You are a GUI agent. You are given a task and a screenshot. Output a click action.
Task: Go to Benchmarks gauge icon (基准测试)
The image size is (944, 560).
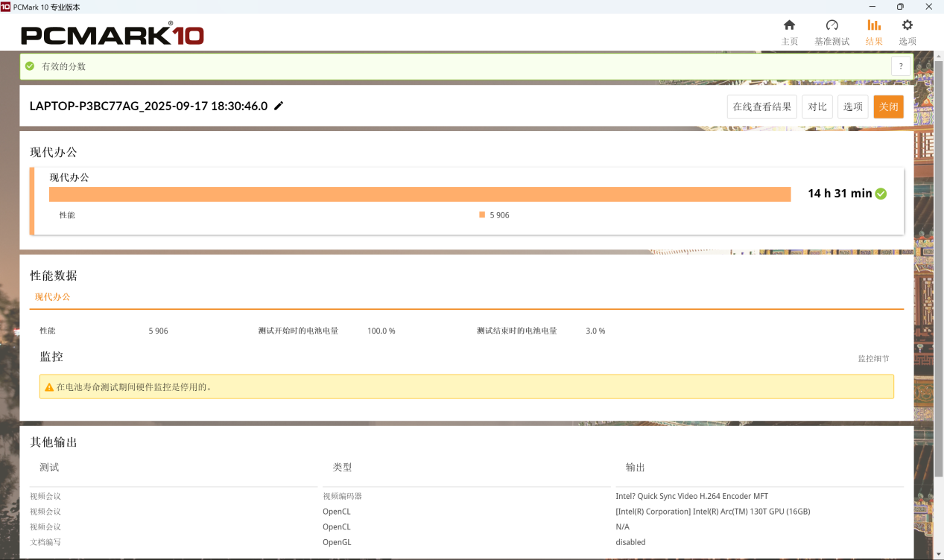[831, 26]
